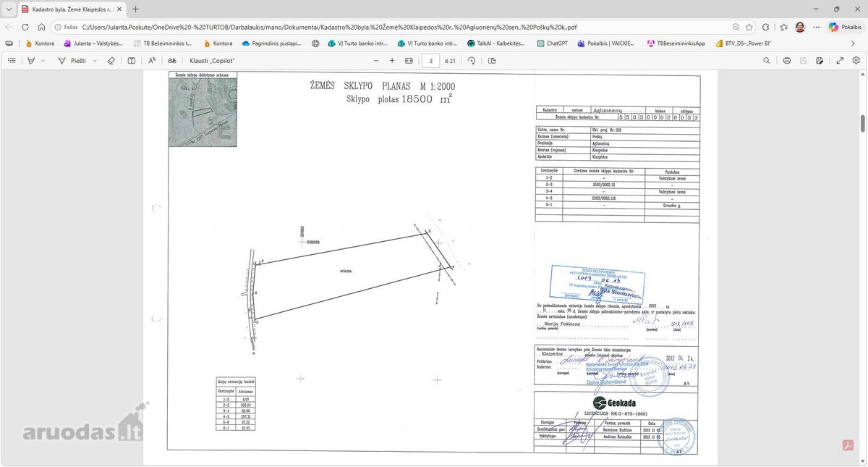Image resolution: width=868 pixels, height=467 pixels.
Task: Show more bookmarks with chevron
Action: pos(852,43)
